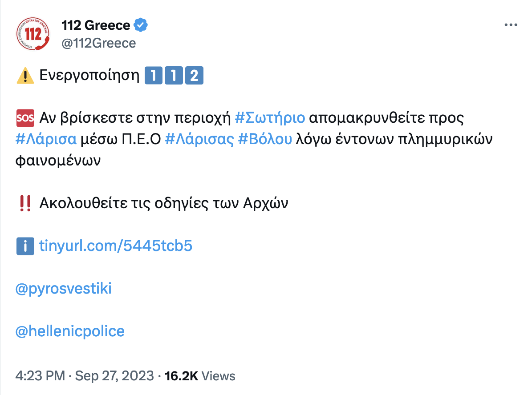Click the 112 Greece display name
The width and height of the screenshot is (532, 395).
click(x=96, y=25)
